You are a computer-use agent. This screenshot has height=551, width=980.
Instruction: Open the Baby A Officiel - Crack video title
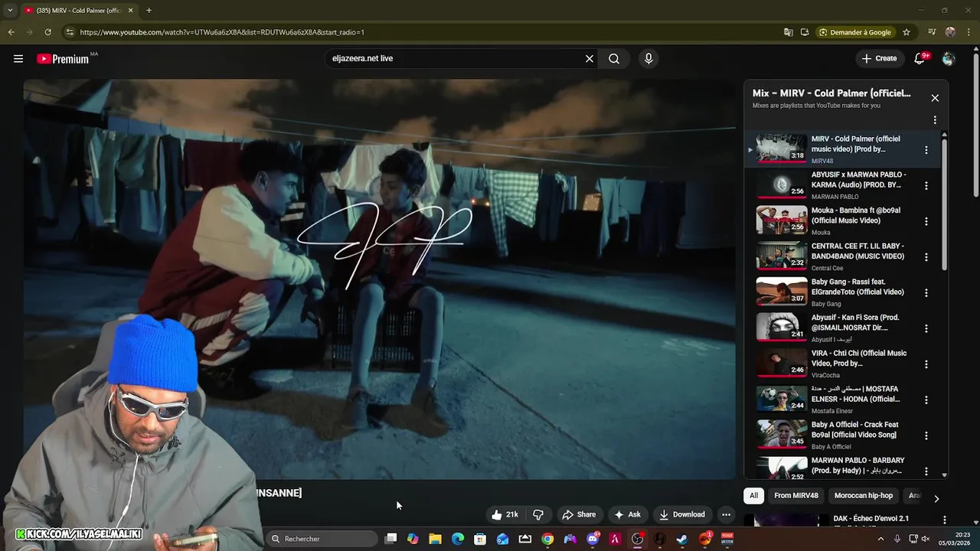click(x=854, y=430)
